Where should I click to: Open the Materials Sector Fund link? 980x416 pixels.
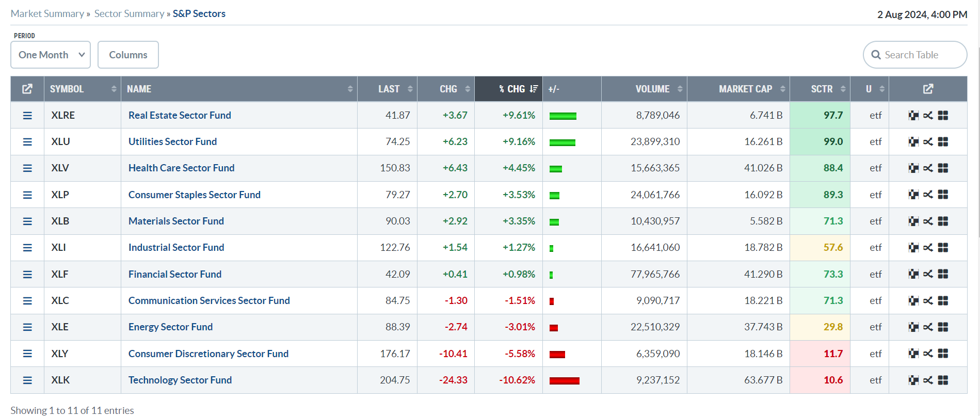[x=176, y=221]
